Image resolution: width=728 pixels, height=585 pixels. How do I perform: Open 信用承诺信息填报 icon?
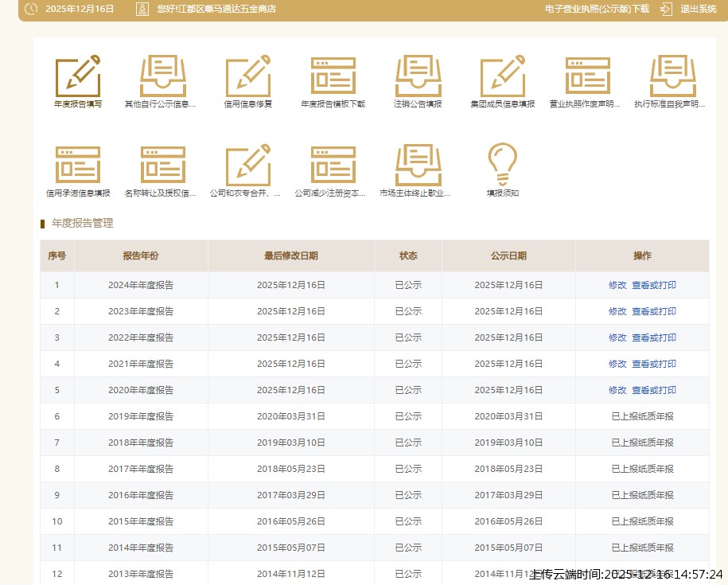point(78,166)
